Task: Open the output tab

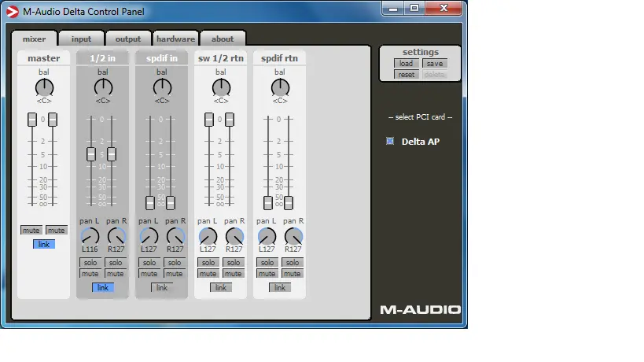Action: pyautogui.click(x=127, y=39)
